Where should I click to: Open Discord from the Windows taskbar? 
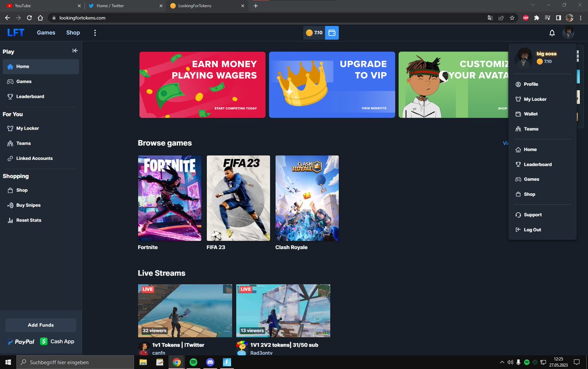pos(210,363)
